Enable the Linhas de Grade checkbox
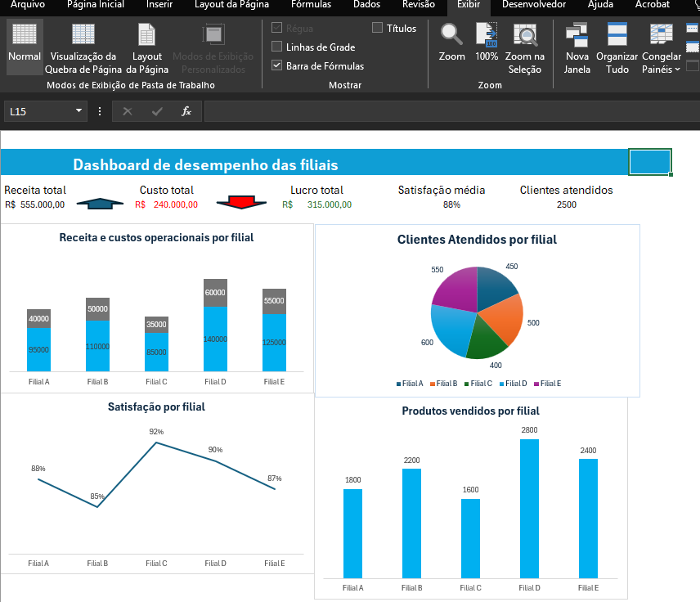The width and height of the screenshot is (700, 602). coord(277,47)
